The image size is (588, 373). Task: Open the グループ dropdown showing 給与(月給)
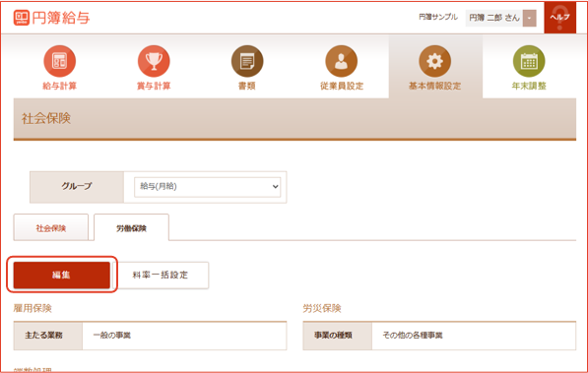(x=208, y=187)
